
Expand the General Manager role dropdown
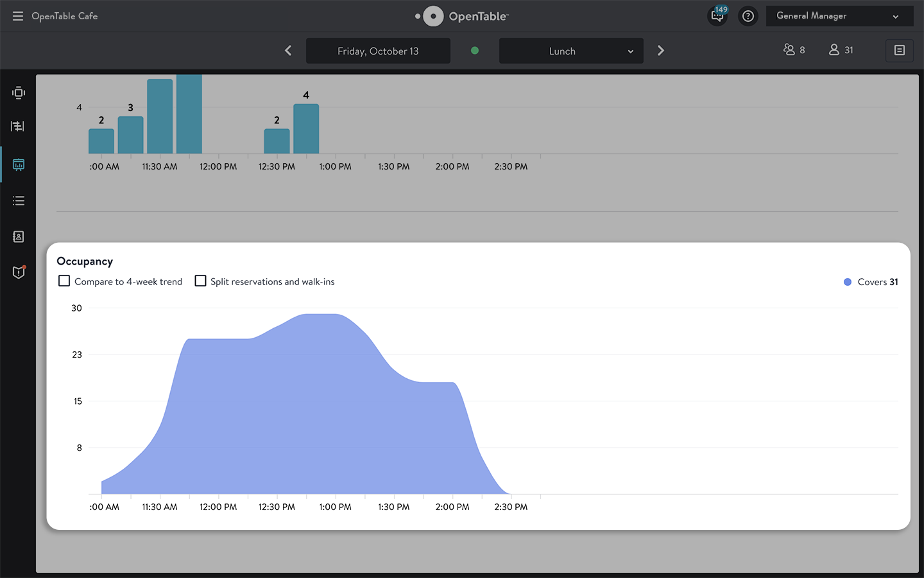(x=839, y=16)
